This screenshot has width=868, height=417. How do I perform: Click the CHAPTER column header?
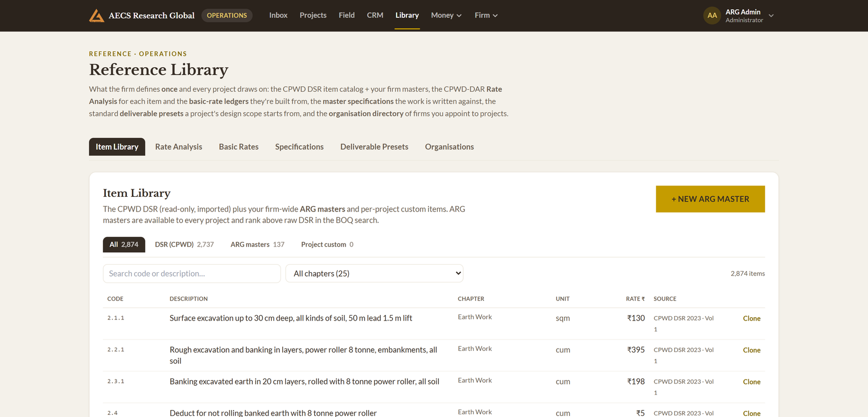coord(471,299)
